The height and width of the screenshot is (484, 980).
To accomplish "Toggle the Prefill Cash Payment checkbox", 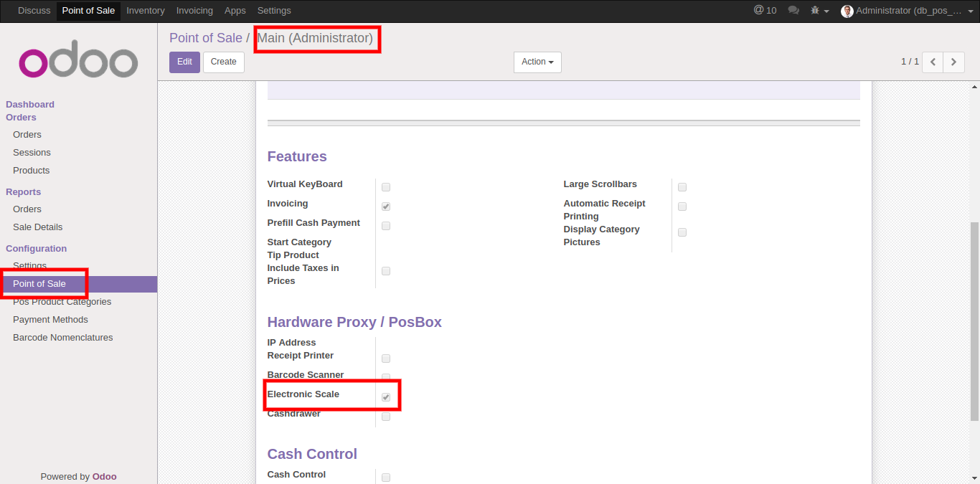I will click(x=386, y=226).
